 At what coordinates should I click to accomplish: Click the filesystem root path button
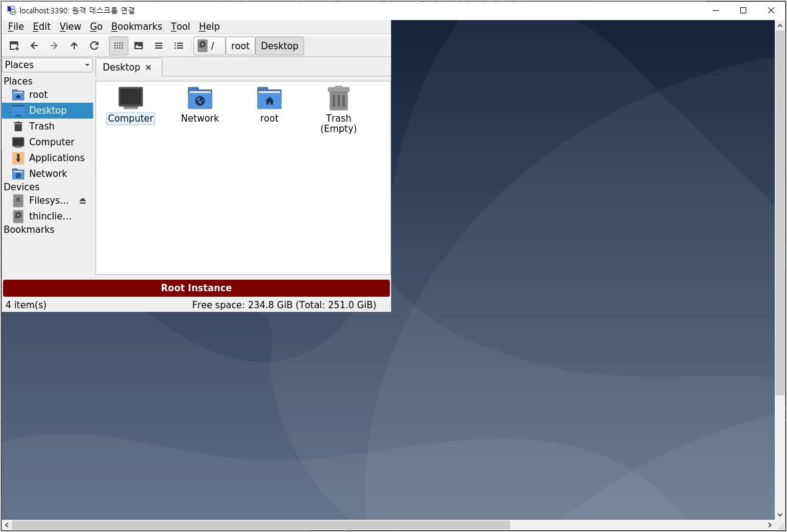(x=209, y=46)
